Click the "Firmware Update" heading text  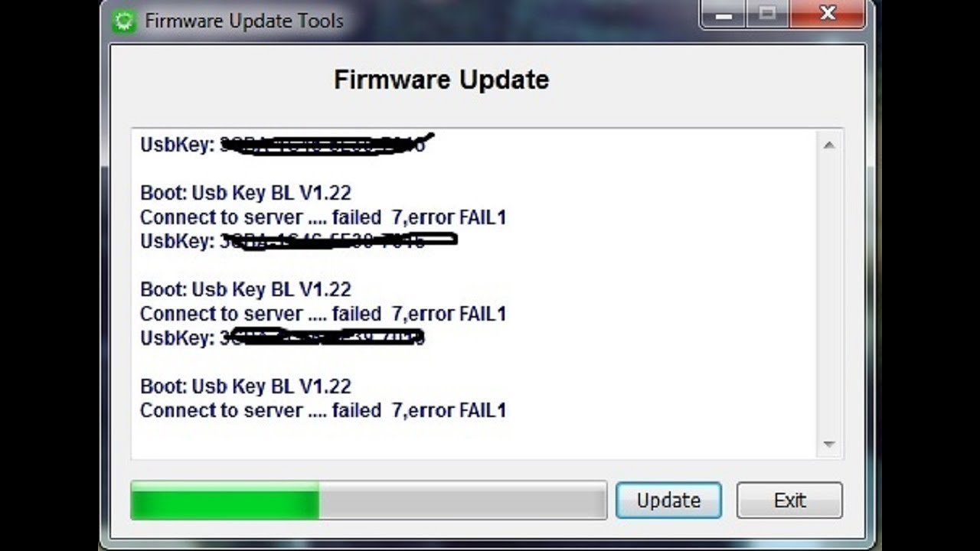click(441, 80)
